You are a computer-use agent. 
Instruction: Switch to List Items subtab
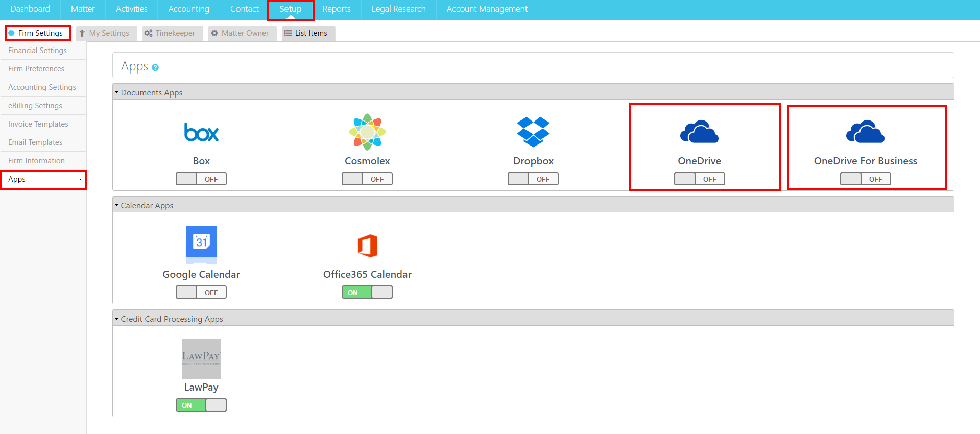pos(308,33)
